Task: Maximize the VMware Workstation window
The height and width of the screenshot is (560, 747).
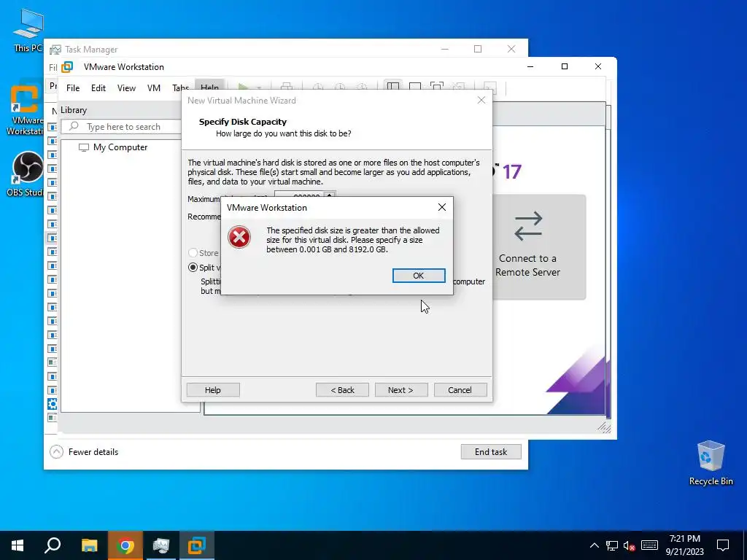Action: pos(565,66)
